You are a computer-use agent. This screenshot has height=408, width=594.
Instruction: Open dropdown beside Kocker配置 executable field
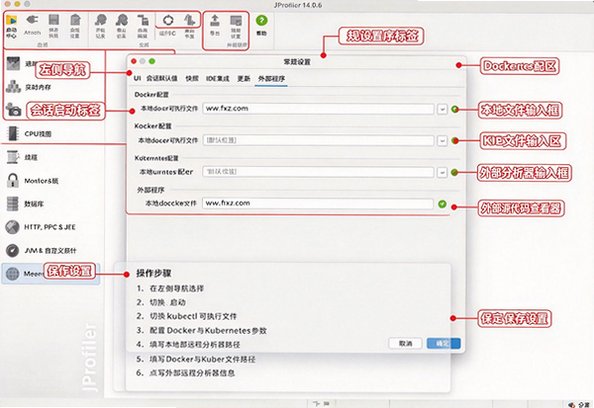[x=442, y=141]
